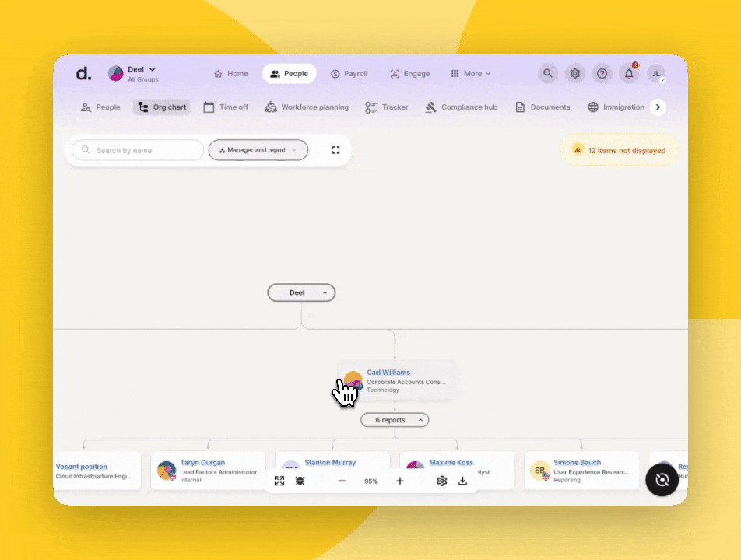This screenshot has width=741, height=560.
Task: Click the 12 items not displayed warning
Action: point(619,150)
